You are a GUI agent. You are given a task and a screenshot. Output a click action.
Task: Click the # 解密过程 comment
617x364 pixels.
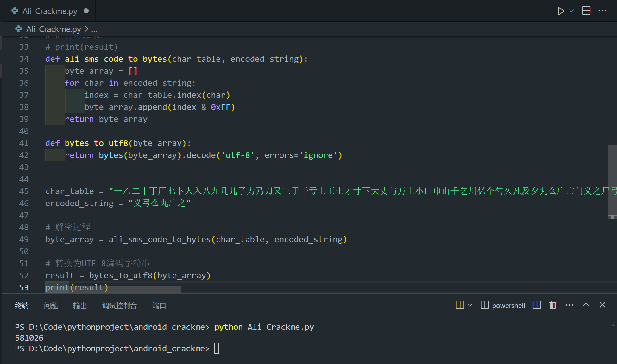point(68,227)
